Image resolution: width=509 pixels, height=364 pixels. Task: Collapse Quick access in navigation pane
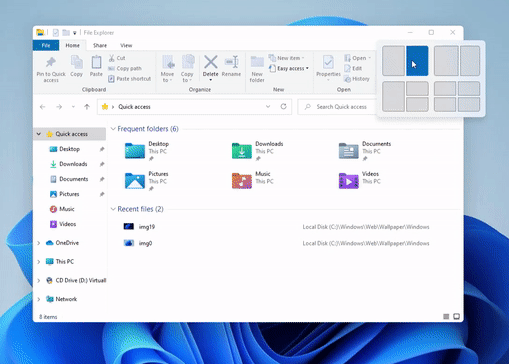pyautogui.click(x=39, y=134)
